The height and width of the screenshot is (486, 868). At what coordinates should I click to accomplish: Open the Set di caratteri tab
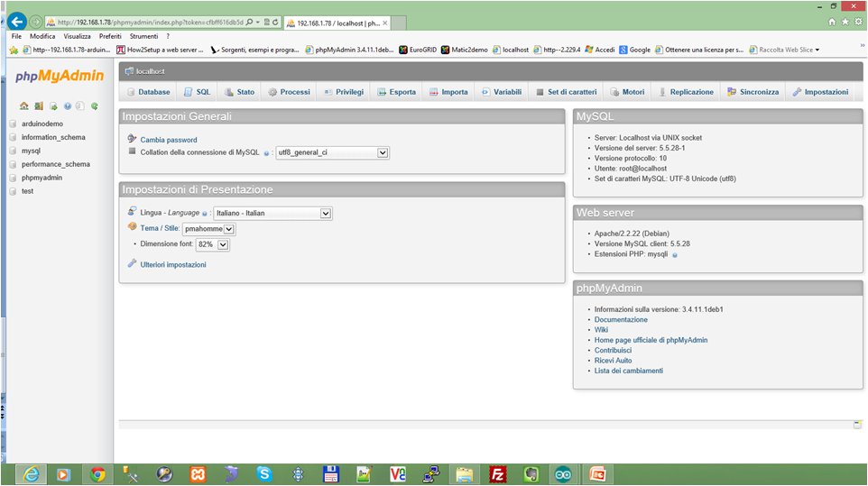(567, 92)
